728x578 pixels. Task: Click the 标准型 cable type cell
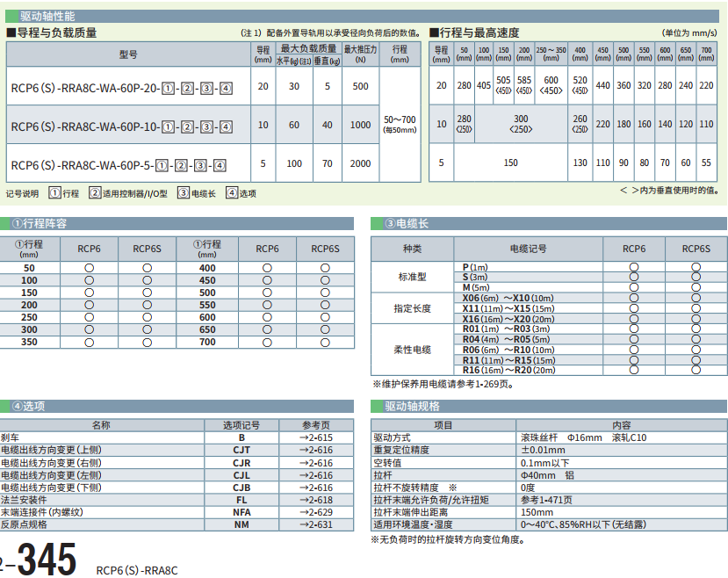(412, 278)
